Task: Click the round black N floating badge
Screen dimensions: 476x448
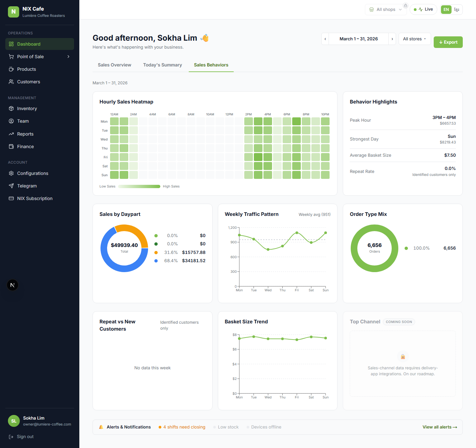Action: (13, 285)
